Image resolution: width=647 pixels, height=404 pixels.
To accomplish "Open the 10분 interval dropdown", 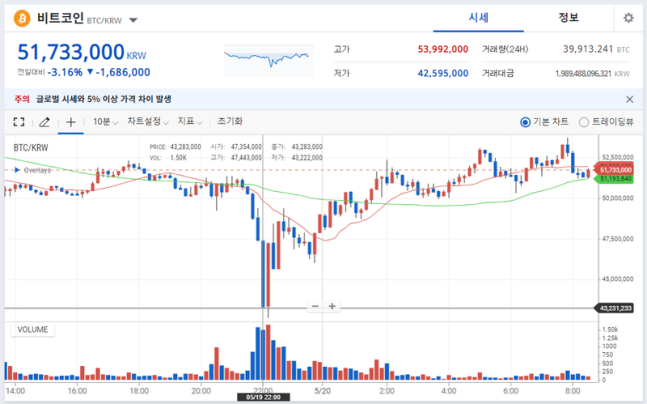I will click(106, 122).
